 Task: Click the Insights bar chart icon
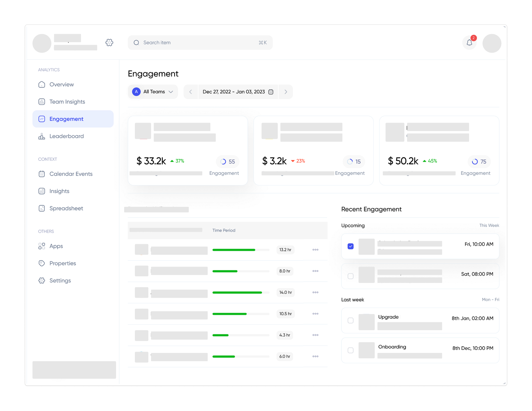(42, 191)
